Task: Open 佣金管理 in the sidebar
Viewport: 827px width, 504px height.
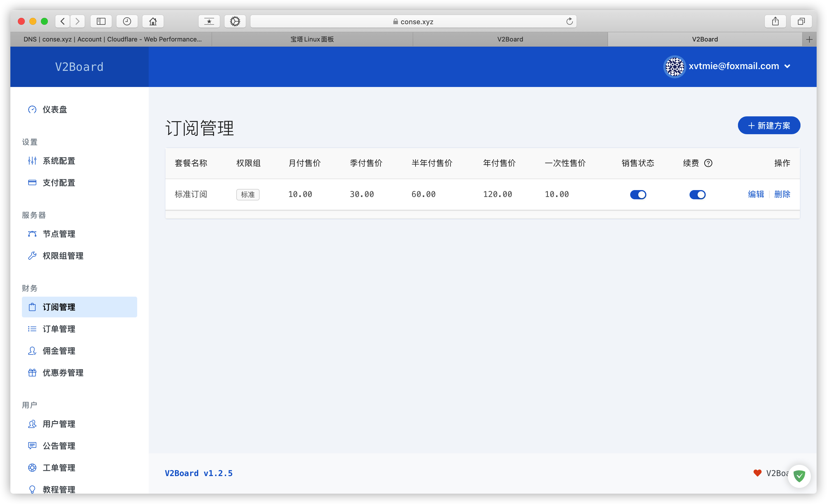Action: (80, 351)
